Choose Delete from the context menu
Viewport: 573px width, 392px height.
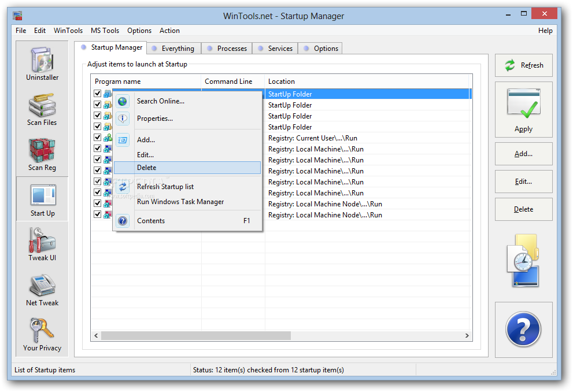(x=187, y=168)
